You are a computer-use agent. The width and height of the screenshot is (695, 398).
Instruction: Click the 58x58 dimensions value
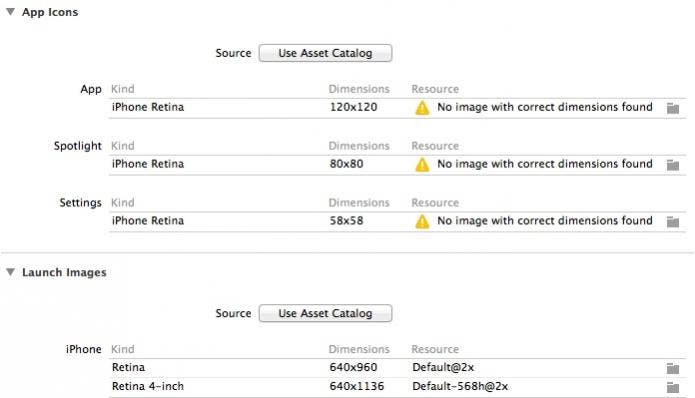[346, 221]
